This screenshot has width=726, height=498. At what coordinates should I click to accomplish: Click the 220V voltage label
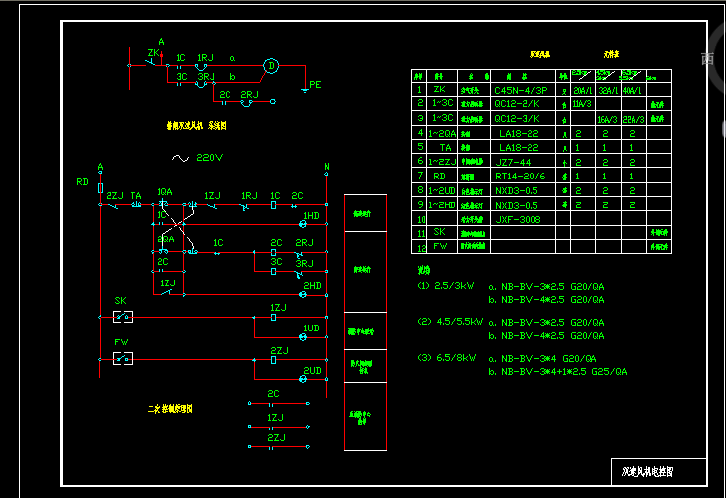point(209,158)
